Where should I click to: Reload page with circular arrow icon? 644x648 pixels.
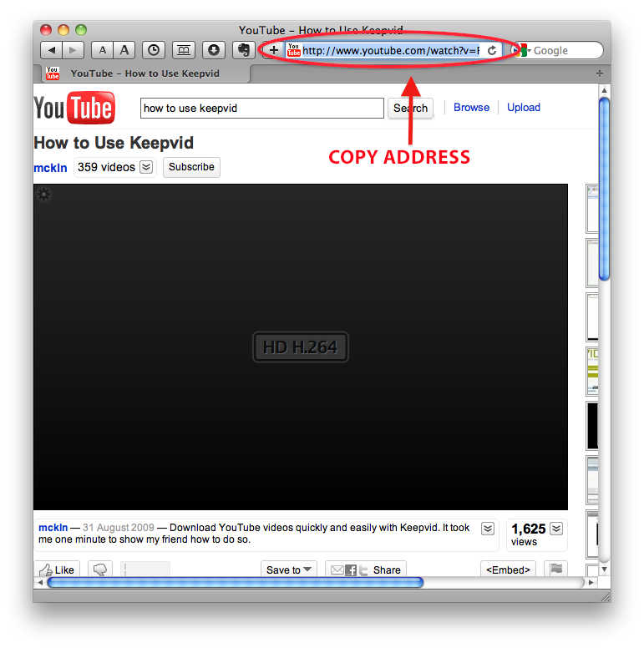pos(492,50)
